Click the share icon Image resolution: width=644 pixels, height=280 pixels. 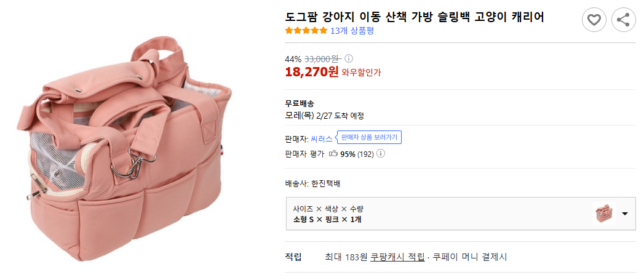tap(623, 20)
